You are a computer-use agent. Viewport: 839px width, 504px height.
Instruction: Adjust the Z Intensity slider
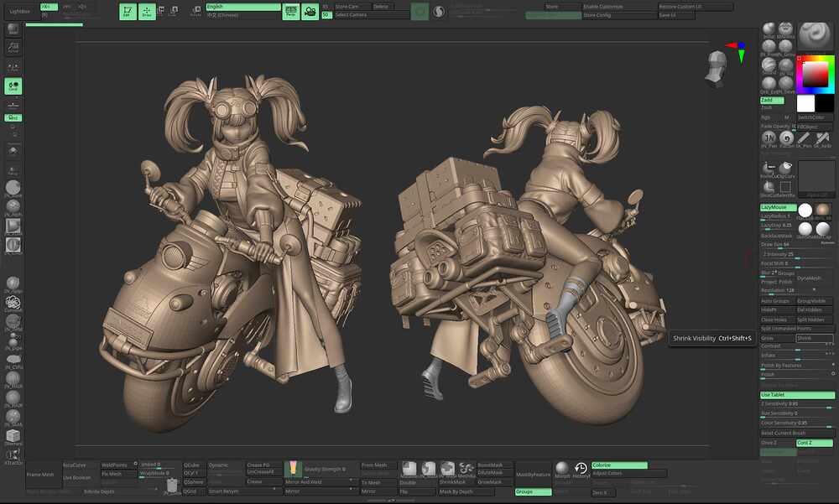pos(797,254)
